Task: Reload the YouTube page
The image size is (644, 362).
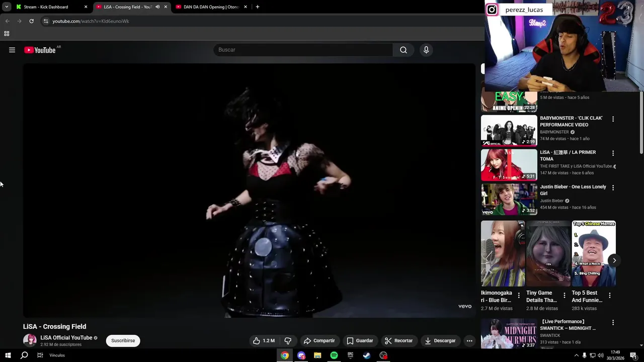Action: [31, 21]
